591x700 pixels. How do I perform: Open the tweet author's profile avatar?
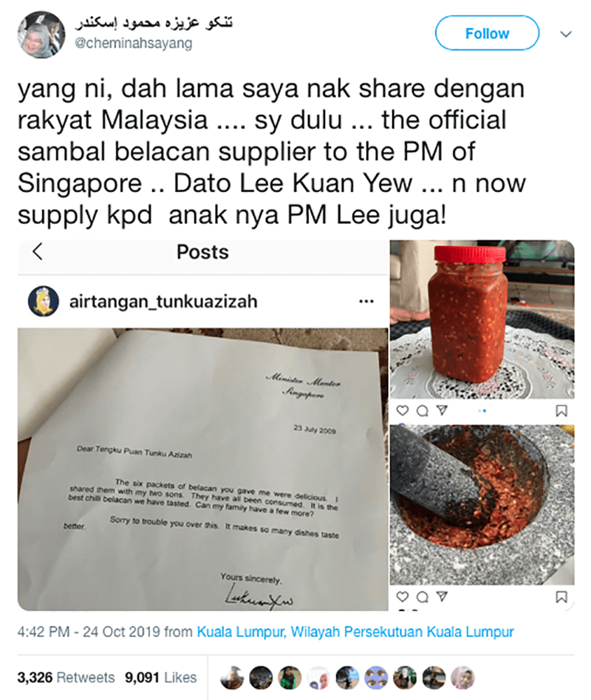[x=41, y=35]
